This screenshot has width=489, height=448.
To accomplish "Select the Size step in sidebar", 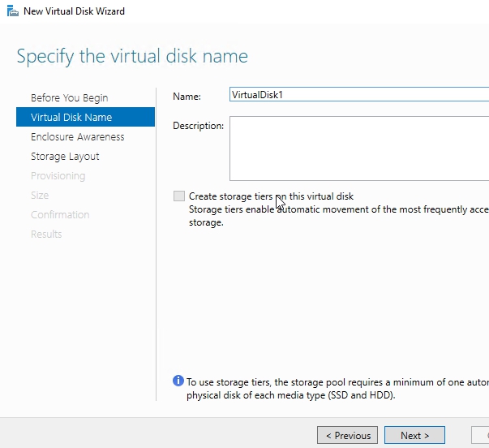I will [x=40, y=196].
